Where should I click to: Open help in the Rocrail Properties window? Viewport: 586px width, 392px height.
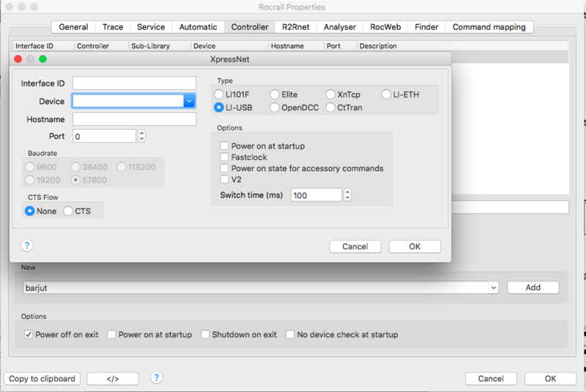(157, 378)
